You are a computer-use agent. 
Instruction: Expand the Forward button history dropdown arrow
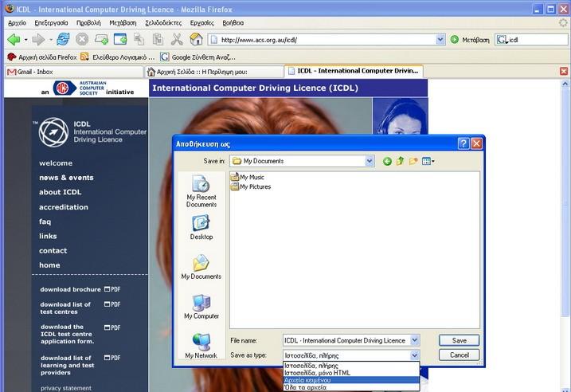tap(51, 39)
